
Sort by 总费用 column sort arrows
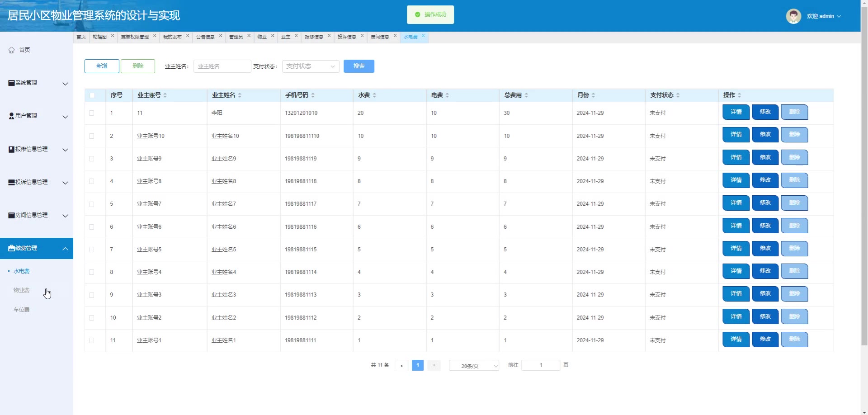tap(526, 95)
